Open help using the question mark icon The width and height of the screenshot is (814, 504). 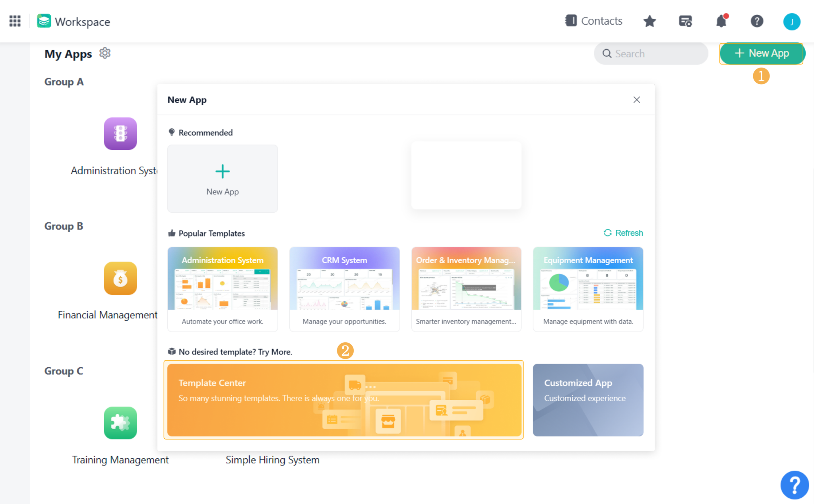757,21
